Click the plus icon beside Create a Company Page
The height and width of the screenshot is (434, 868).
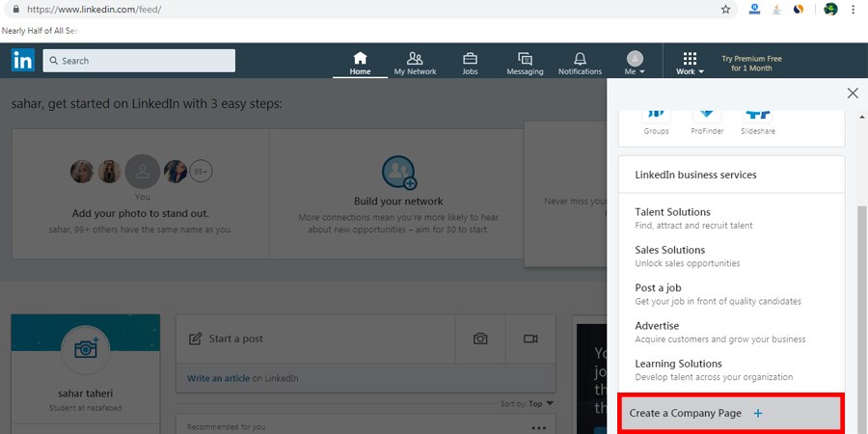758,413
